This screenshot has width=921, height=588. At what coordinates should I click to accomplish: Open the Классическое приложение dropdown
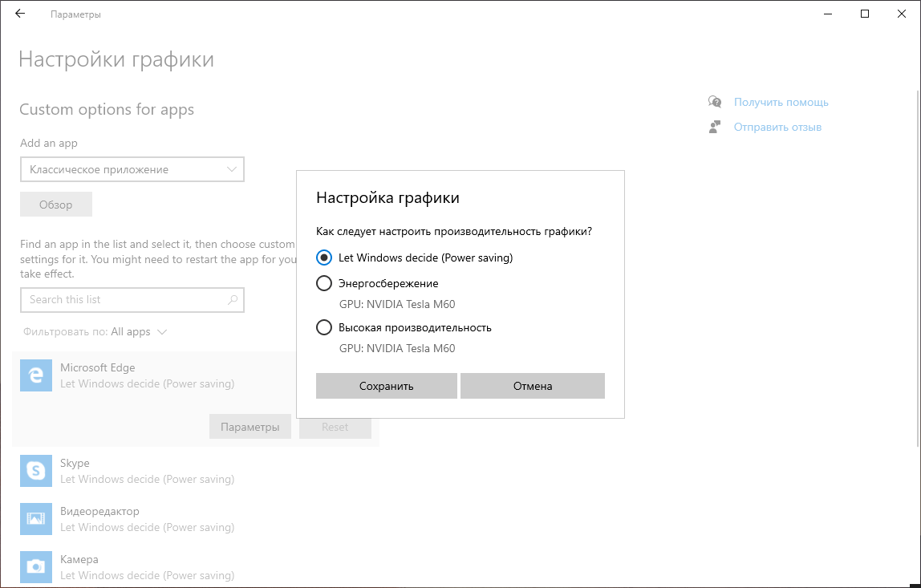point(132,169)
